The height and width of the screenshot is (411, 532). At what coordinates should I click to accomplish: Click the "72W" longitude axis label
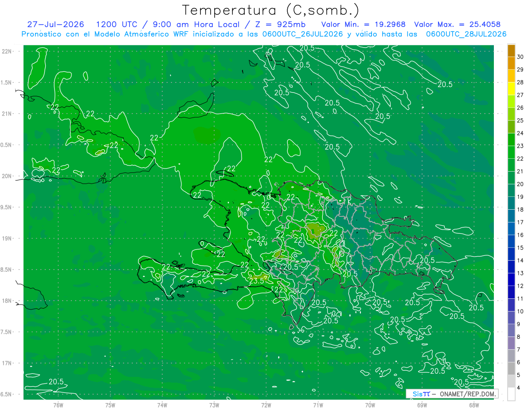pos(266,405)
